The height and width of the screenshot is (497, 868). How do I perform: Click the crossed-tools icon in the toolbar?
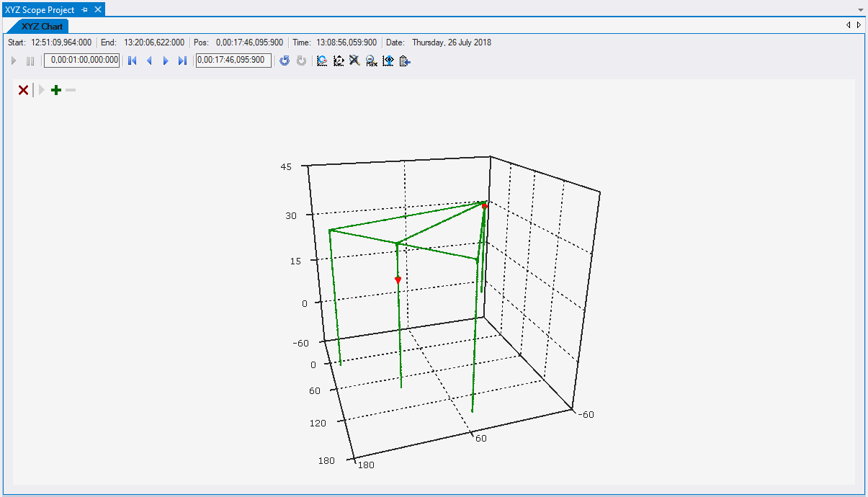click(354, 61)
